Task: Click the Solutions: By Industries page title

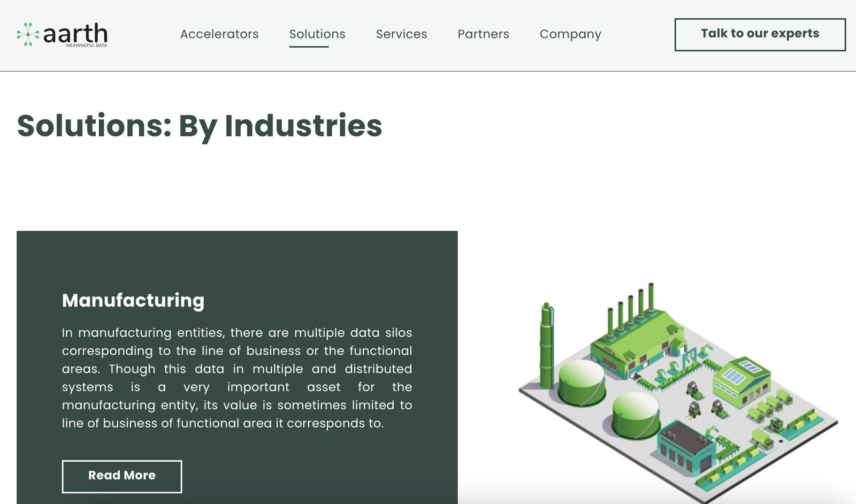Action: (x=200, y=126)
